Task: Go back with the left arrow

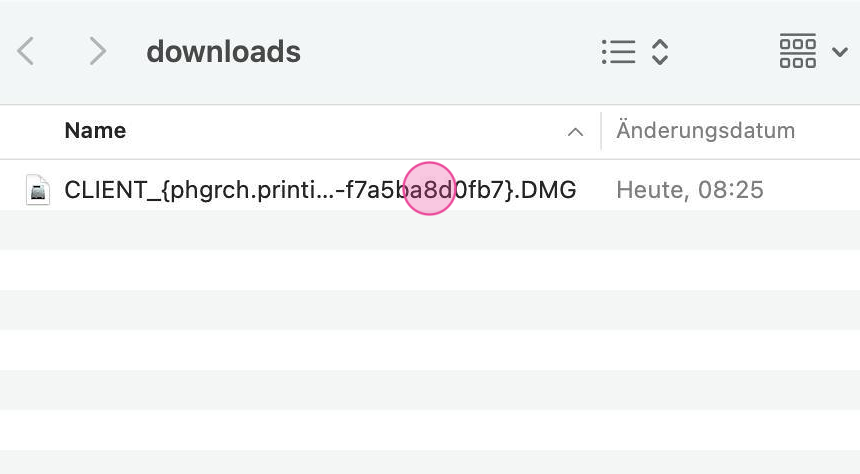Action: pyautogui.click(x=27, y=51)
